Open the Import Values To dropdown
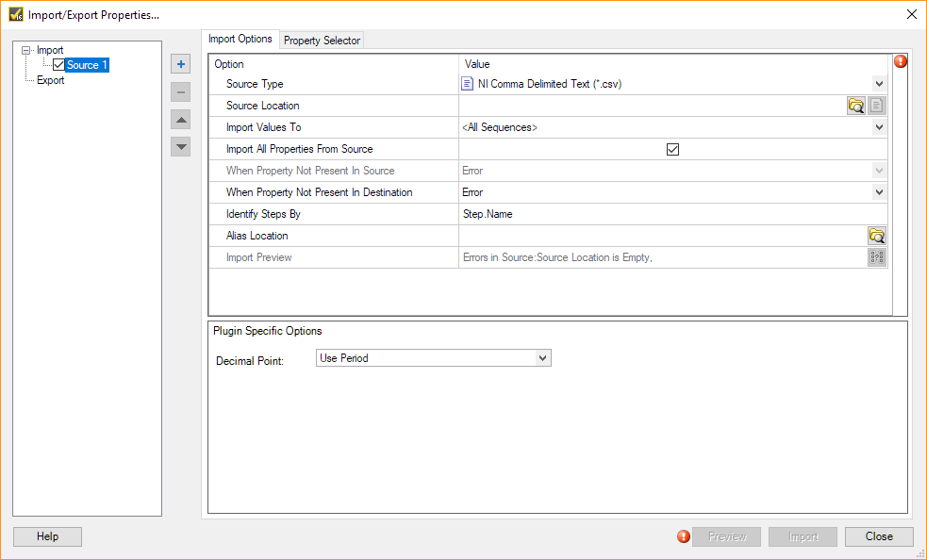This screenshot has width=927, height=560. (x=879, y=127)
